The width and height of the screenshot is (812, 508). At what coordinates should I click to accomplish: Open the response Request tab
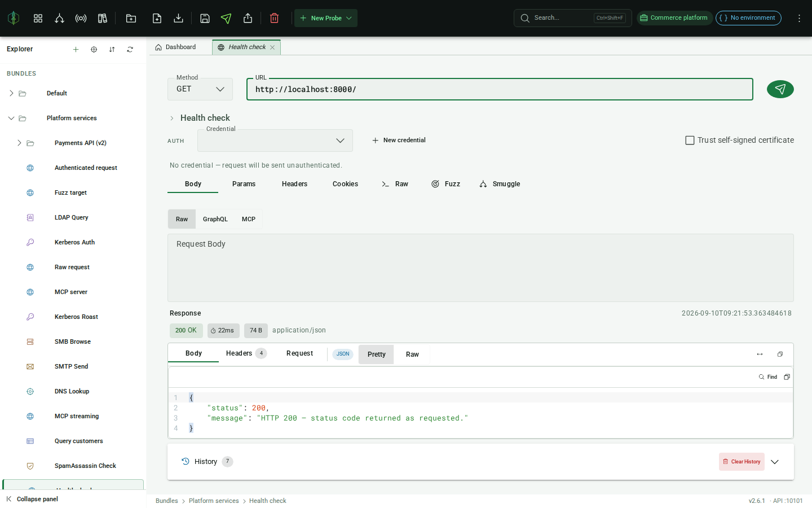pos(299,353)
